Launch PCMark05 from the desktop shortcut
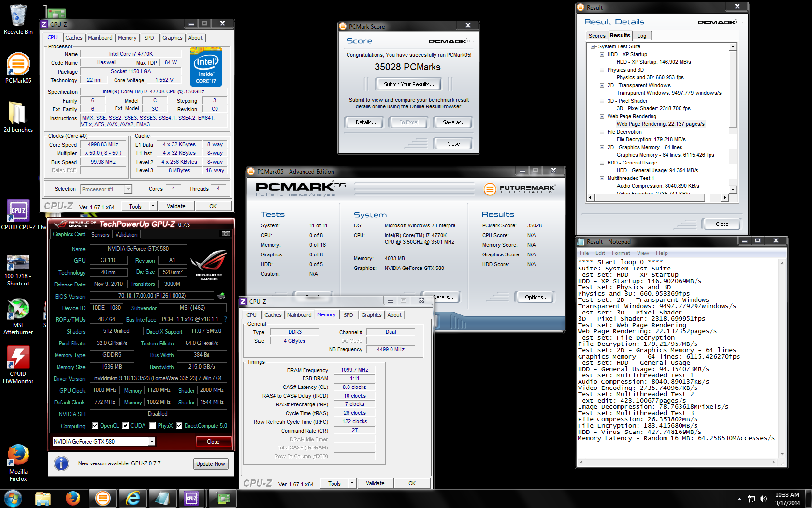Viewport: 812px width, 508px height. pos(18,68)
